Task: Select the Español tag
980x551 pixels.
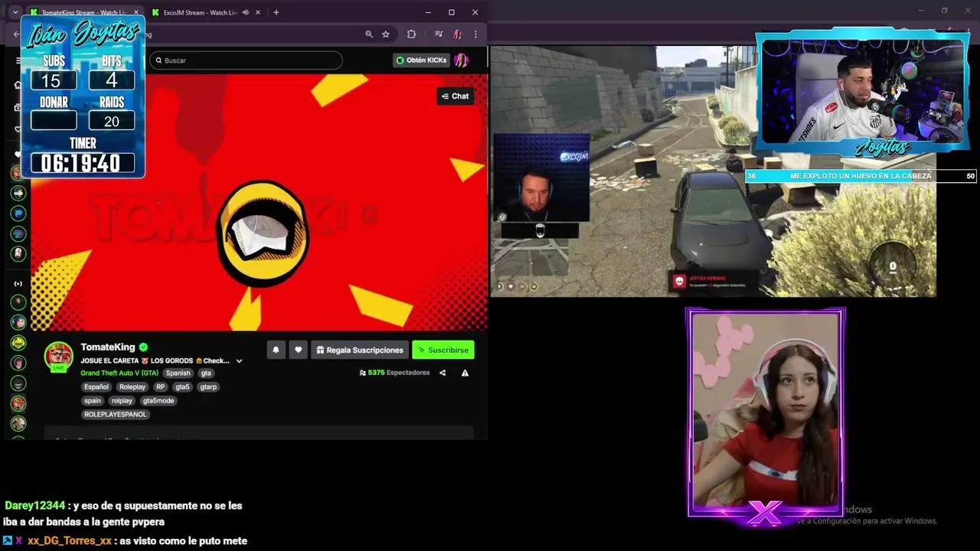Action: tap(96, 387)
